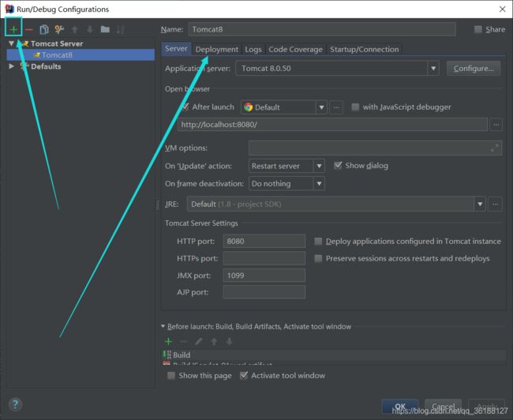Click the HTTP port field

264,242
